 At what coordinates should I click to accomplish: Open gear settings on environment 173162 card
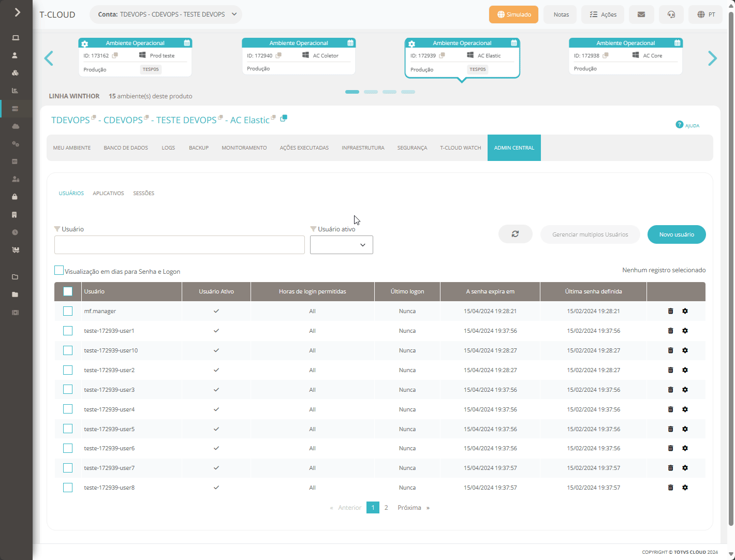pos(85,43)
